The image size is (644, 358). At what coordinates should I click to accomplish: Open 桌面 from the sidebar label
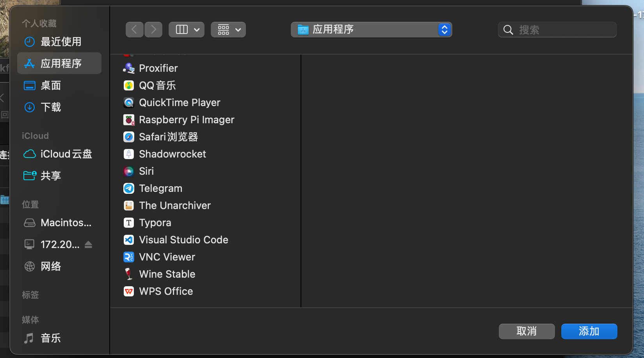51,85
